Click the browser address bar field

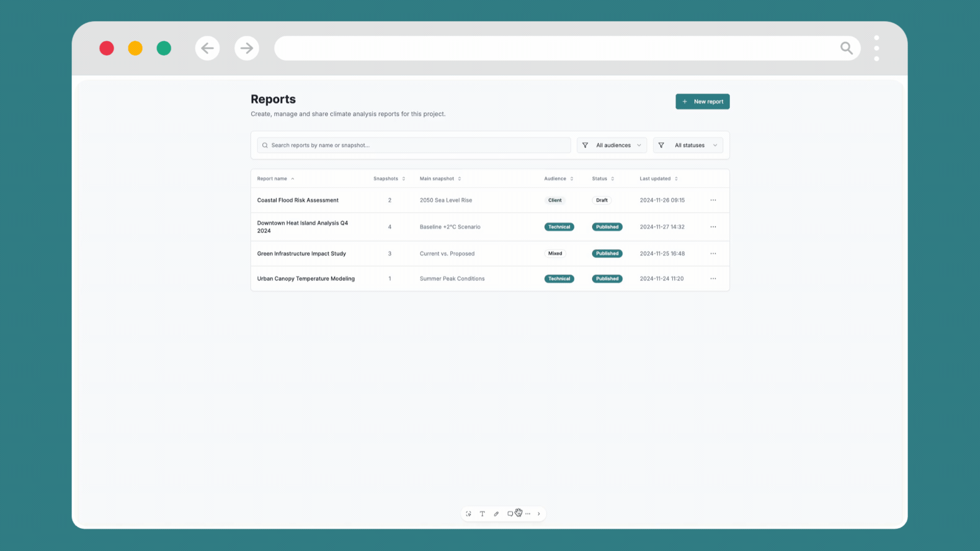click(567, 48)
